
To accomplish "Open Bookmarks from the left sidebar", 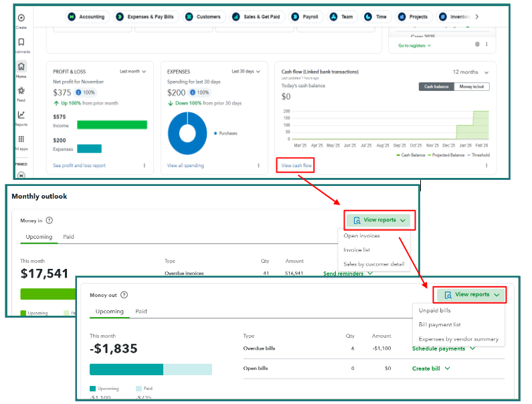I will pyautogui.click(x=21, y=42).
